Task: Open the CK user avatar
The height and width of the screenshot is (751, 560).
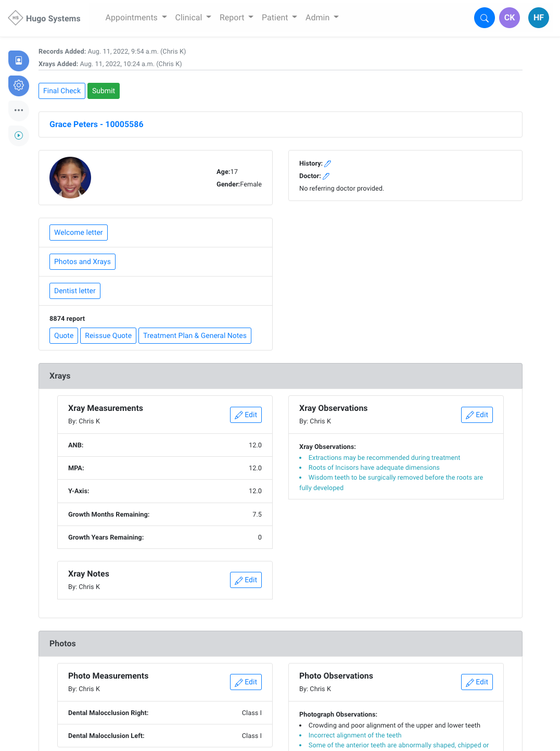Action: tap(509, 18)
